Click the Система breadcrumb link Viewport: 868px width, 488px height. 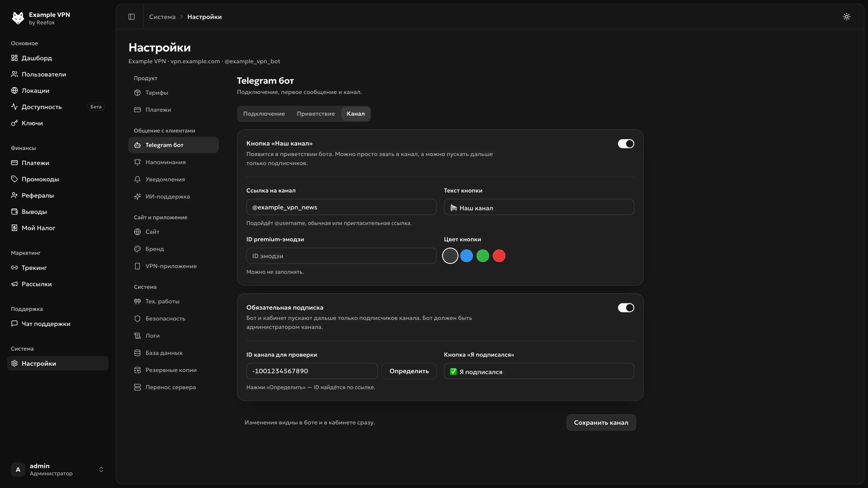tap(162, 17)
